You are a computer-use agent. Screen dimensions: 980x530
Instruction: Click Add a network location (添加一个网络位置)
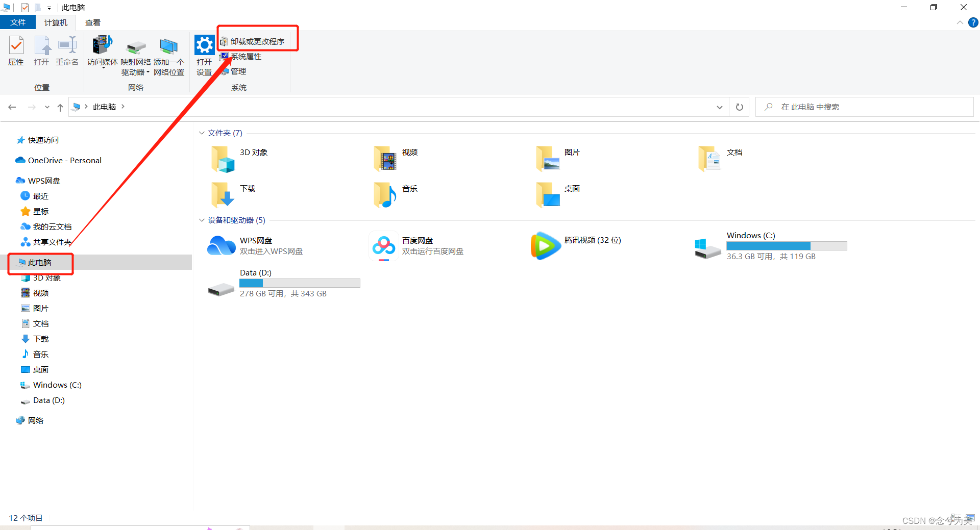pos(169,56)
